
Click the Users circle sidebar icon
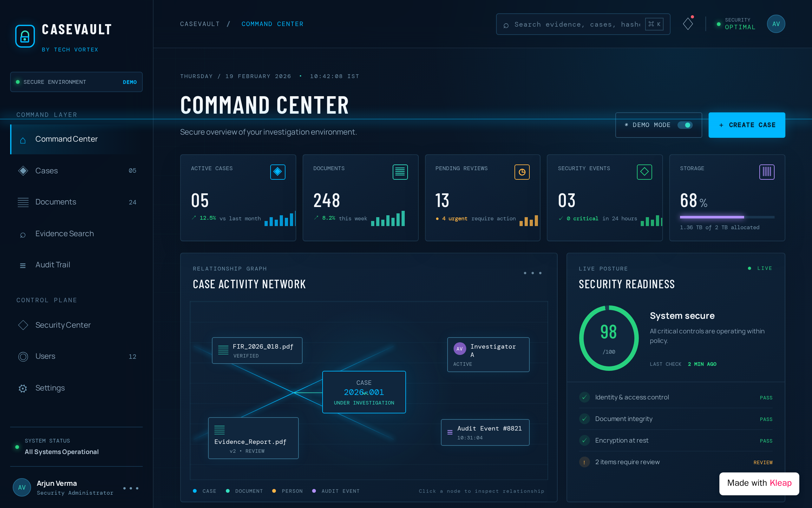[x=23, y=357]
